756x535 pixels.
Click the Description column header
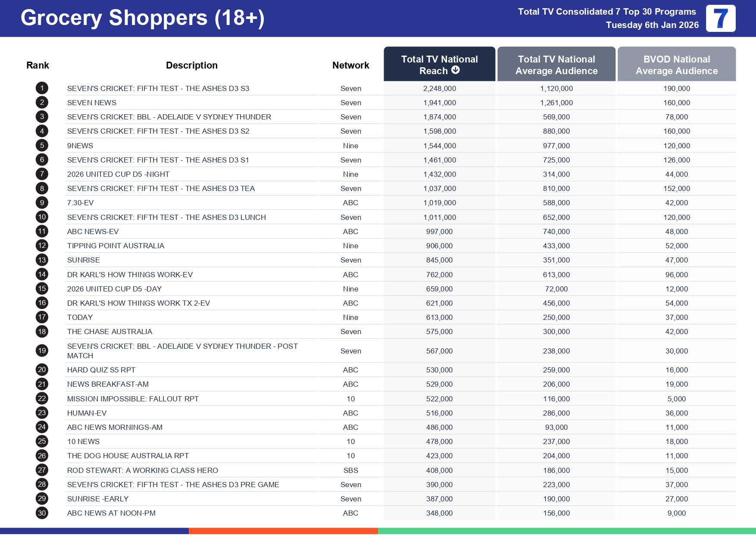191,65
